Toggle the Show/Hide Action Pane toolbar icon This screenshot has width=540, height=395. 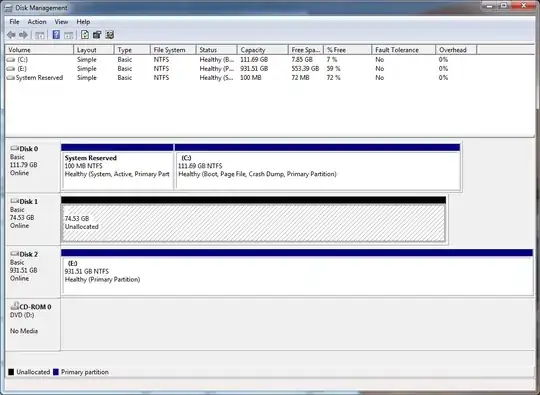pos(69,35)
